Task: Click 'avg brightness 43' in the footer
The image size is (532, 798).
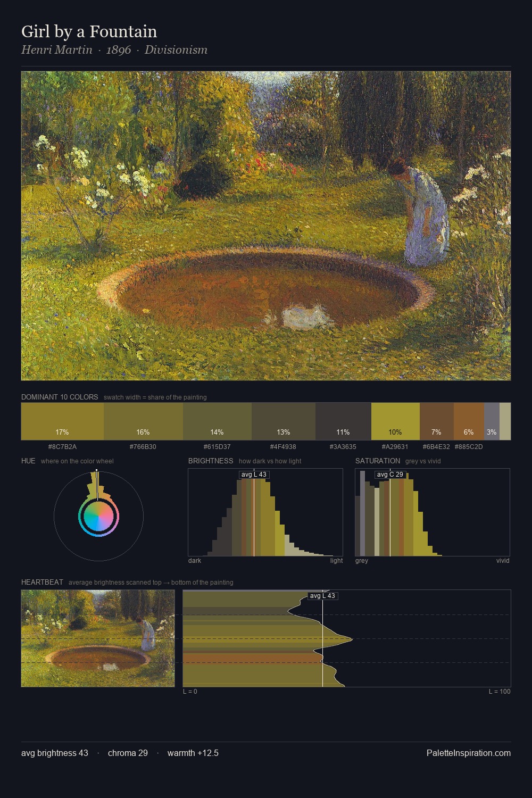Action: click(x=55, y=753)
